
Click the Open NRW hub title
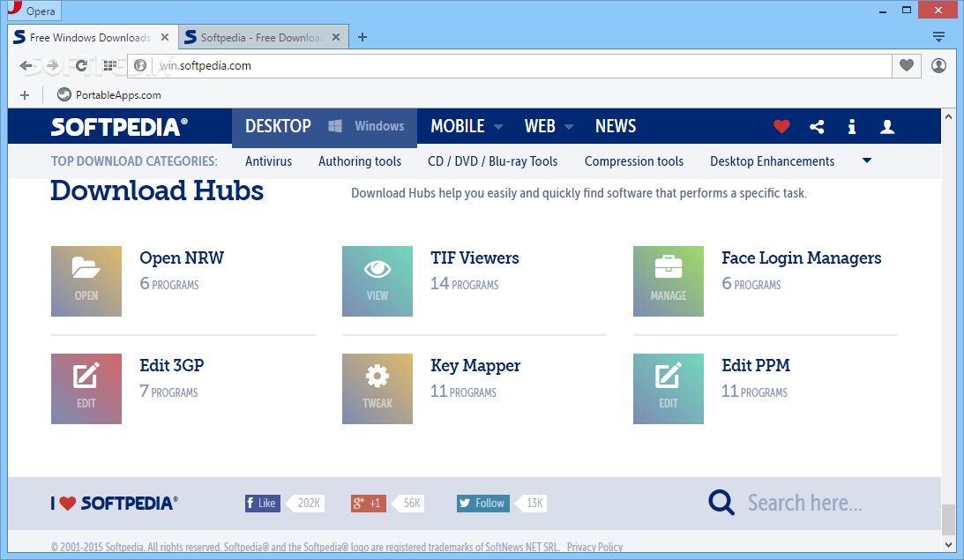point(182,258)
